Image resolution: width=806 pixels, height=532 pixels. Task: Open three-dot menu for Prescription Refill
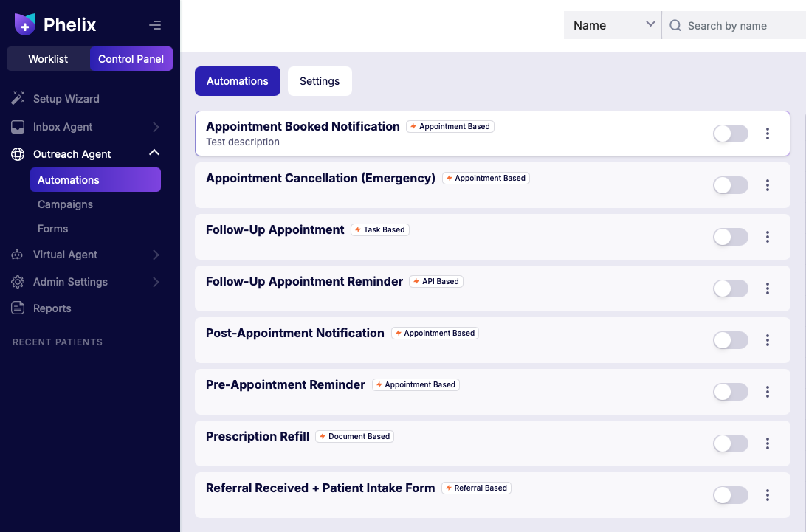[x=768, y=443]
